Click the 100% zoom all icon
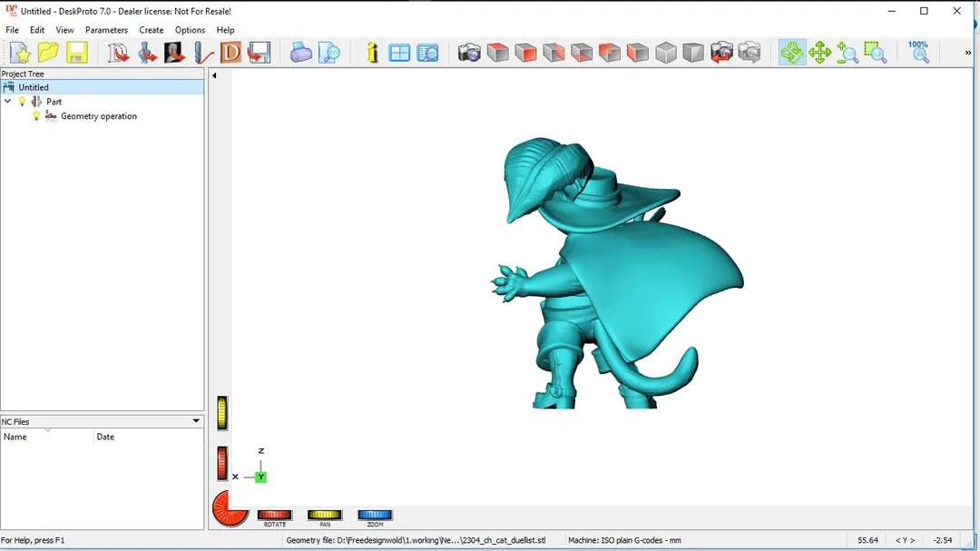Viewport: 980px width, 551px height. 918,53
